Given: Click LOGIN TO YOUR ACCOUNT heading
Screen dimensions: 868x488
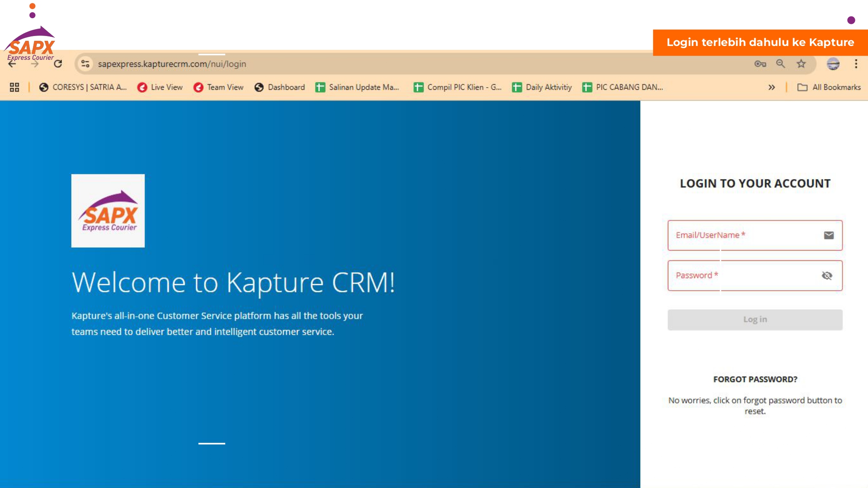Looking at the screenshot, I should coord(755,183).
